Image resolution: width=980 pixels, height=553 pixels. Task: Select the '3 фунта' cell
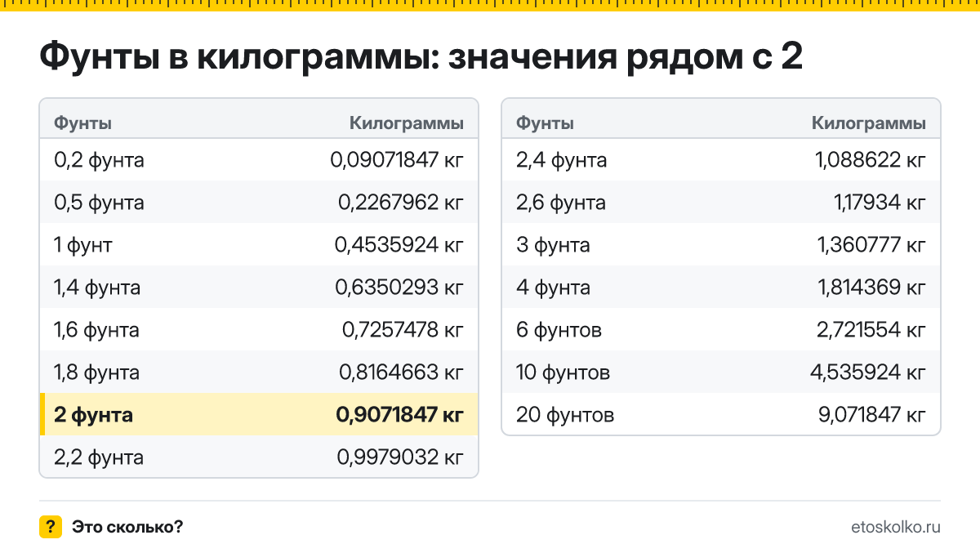point(553,245)
